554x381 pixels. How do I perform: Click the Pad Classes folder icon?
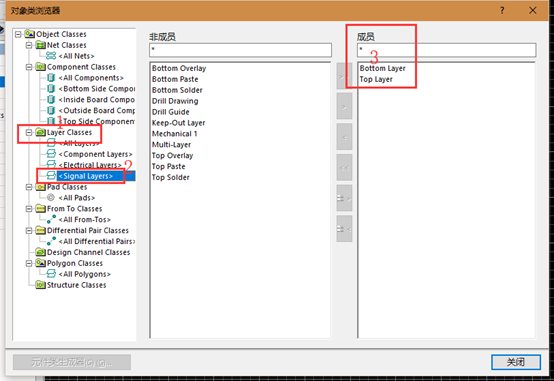pos(41,187)
